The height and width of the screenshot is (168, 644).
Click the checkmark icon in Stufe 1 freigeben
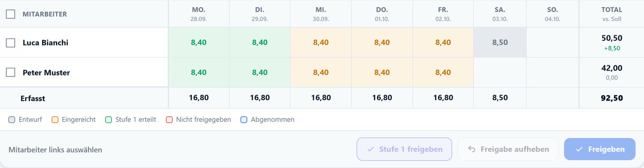click(x=370, y=149)
